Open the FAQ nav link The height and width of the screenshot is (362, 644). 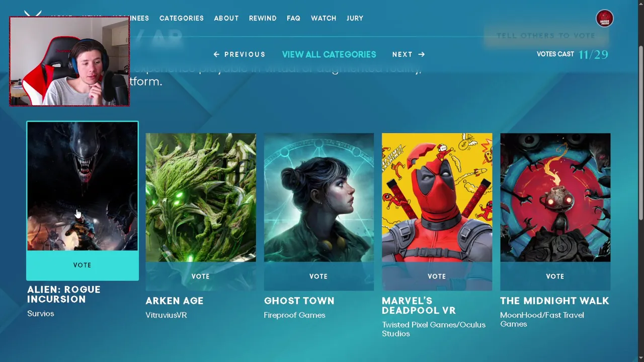point(293,18)
